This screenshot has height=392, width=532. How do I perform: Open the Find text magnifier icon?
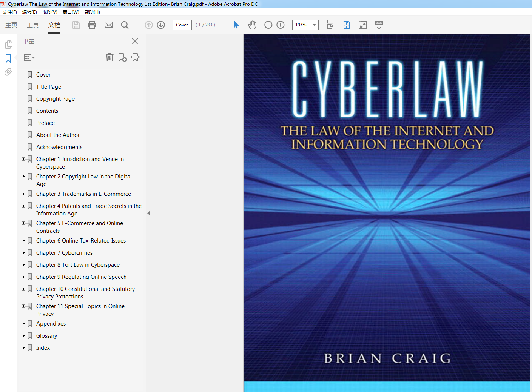125,25
